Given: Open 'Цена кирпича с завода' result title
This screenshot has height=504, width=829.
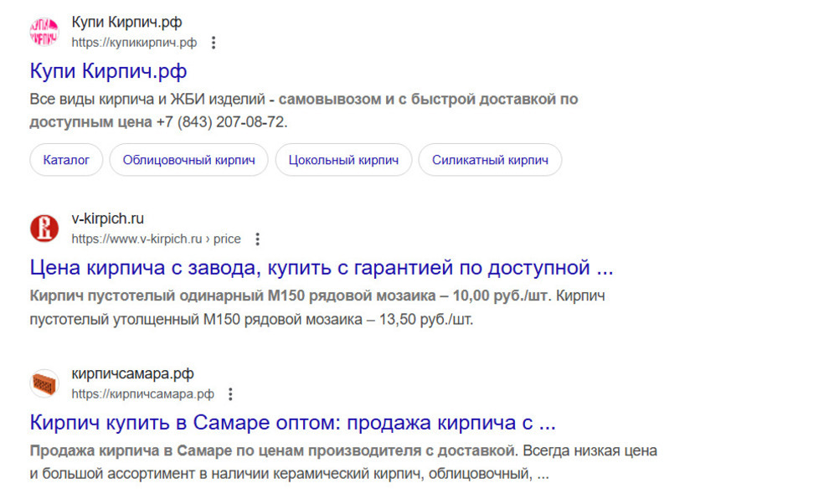Looking at the screenshot, I should click(322, 268).
